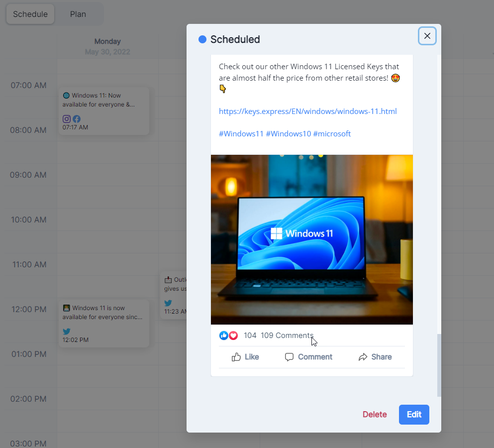
Task: Close the Scheduled post dialog
Action: pos(427,36)
